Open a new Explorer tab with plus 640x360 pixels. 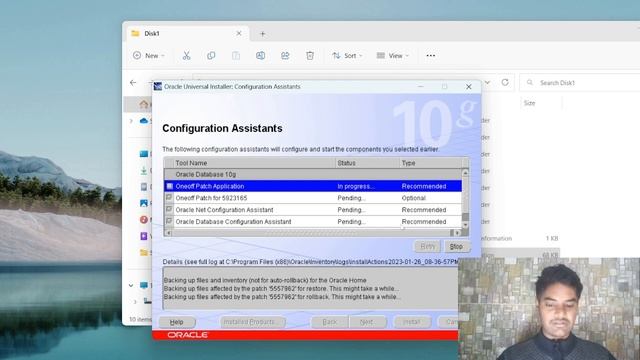tap(262, 34)
